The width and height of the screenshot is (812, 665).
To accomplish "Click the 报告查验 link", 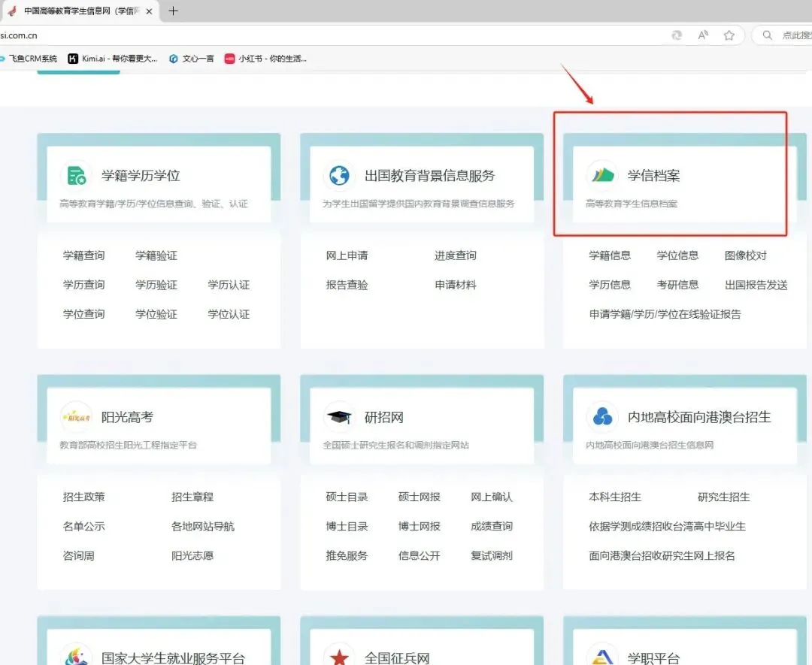I will (347, 285).
